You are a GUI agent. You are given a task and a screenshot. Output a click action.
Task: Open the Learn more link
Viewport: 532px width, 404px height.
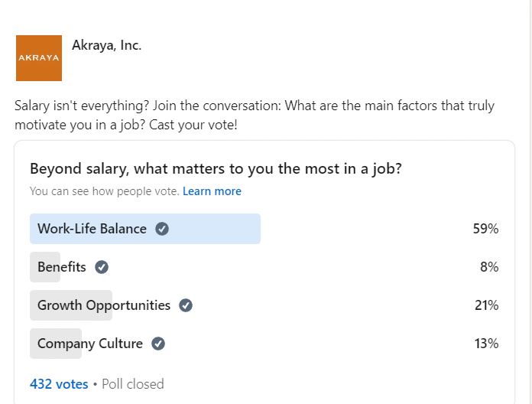212,191
